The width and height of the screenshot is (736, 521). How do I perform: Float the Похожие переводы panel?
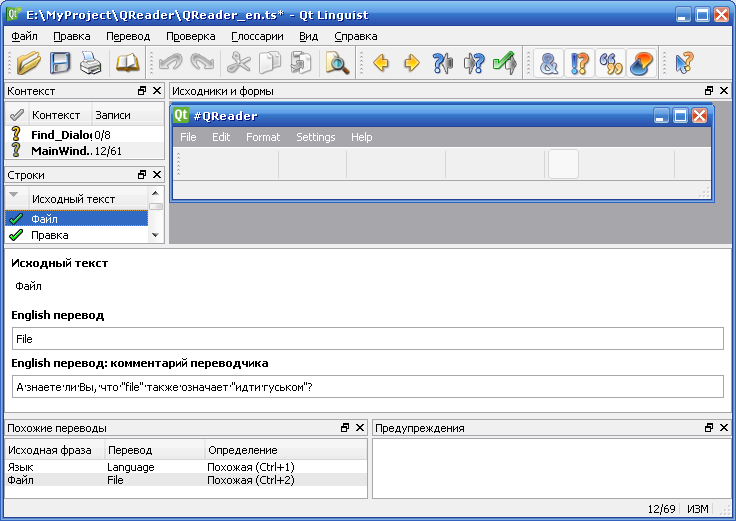345,428
